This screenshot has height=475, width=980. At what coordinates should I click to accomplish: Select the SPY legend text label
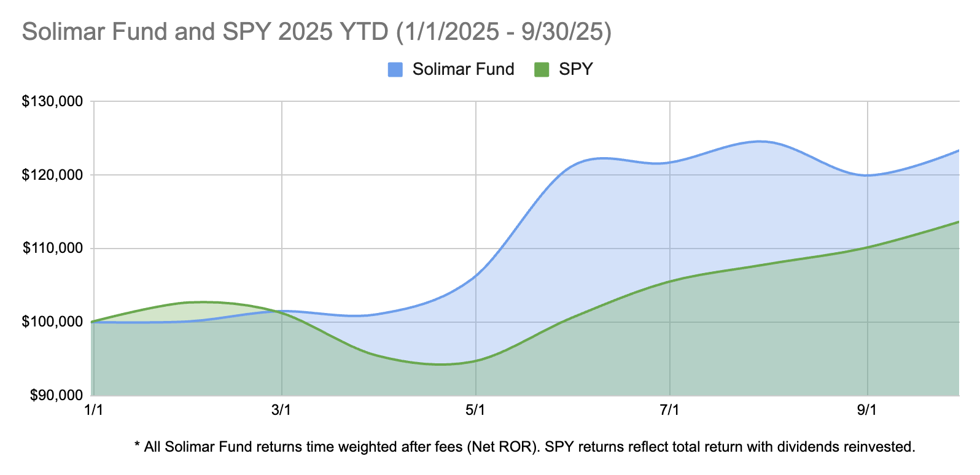point(575,69)
